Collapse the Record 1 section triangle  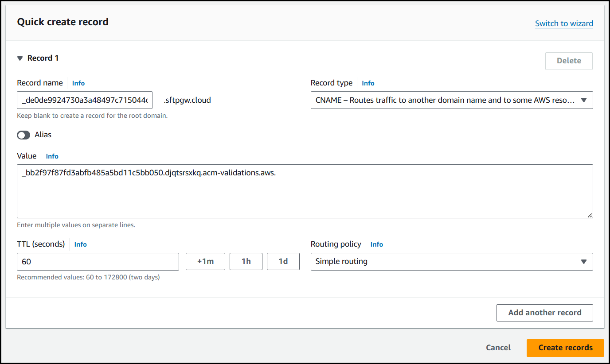[20, 58]
